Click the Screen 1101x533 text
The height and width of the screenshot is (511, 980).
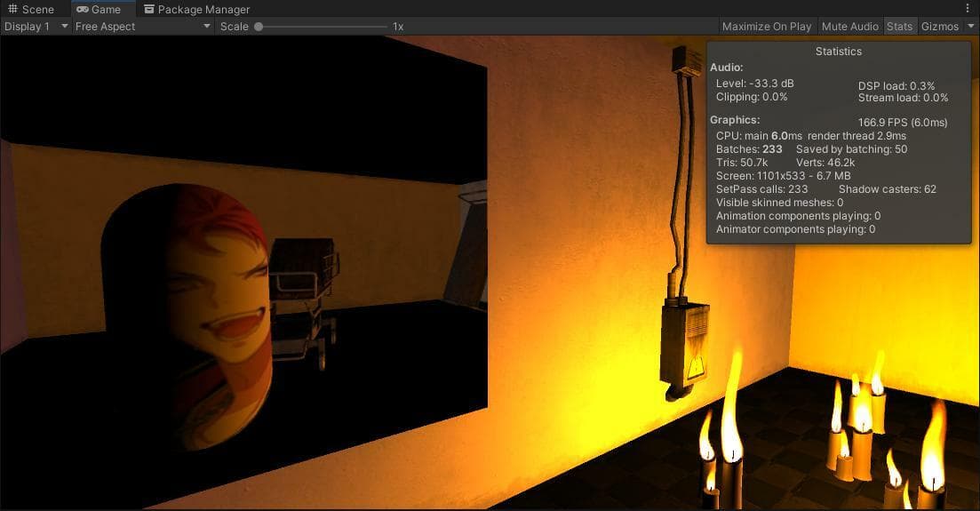(x=783, y=176)
